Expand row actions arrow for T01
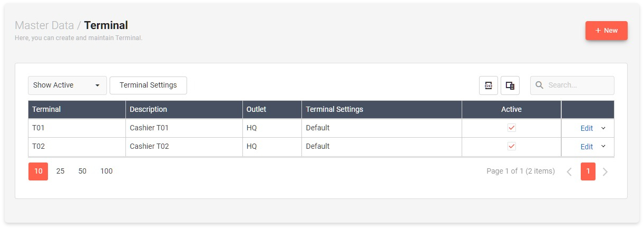 point(603,128)
